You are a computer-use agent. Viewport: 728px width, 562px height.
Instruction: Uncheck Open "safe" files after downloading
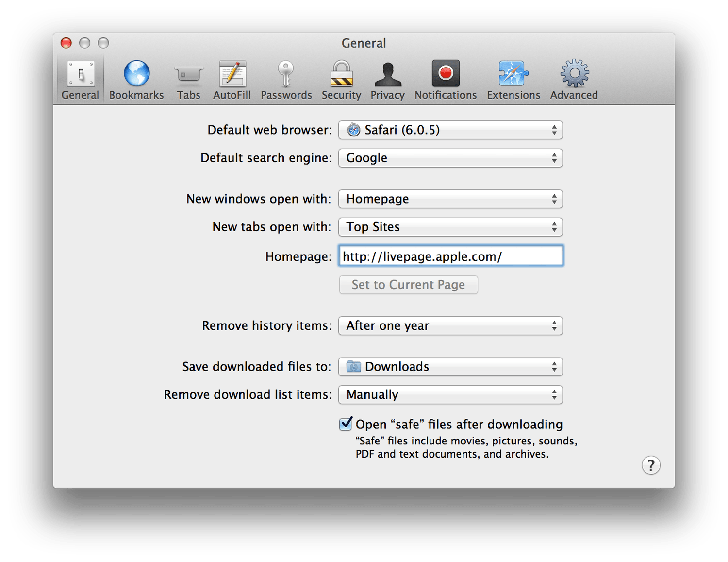point(346,424)
